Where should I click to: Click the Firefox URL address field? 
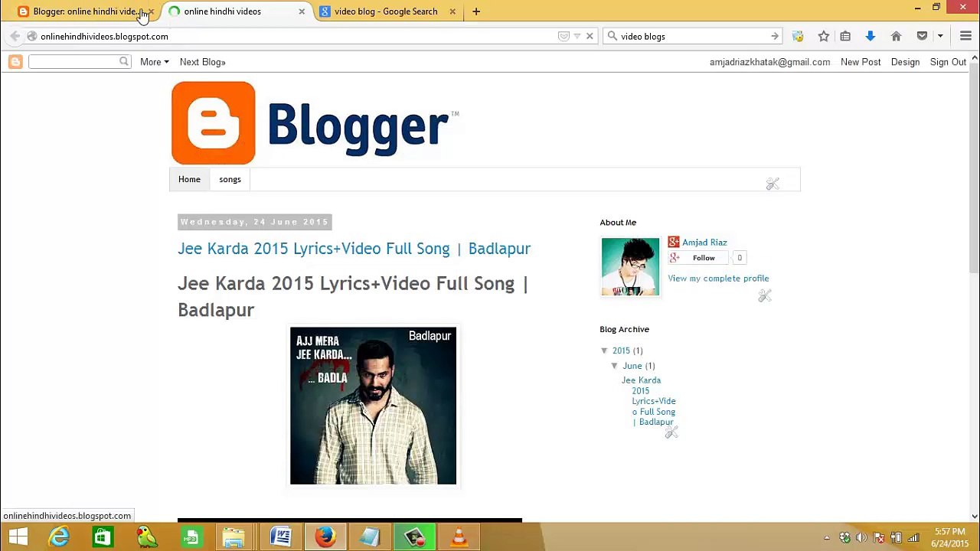click(x=299, y=36)
